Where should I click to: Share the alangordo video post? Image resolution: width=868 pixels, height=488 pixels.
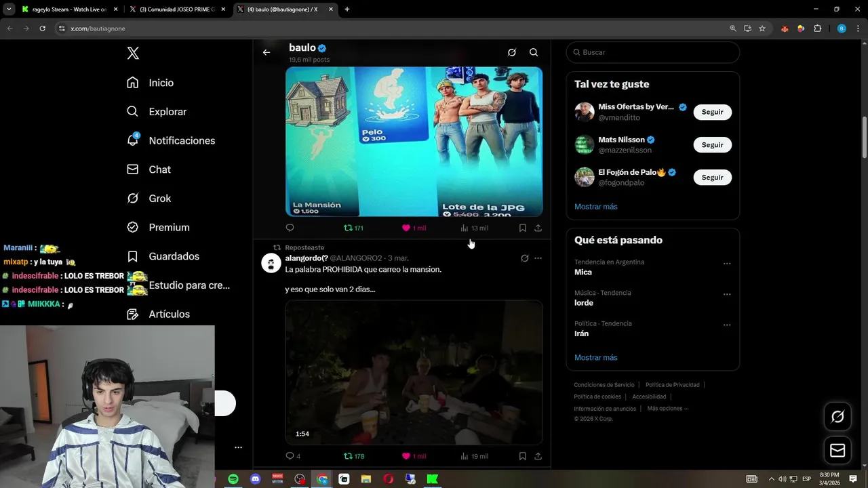[538, 456]
